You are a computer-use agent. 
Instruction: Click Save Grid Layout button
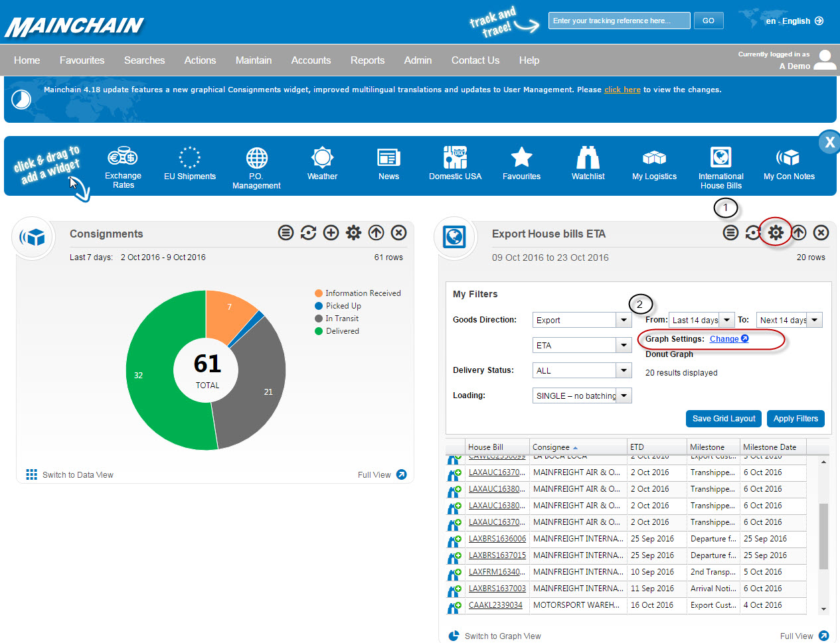[x=724, y=419]
